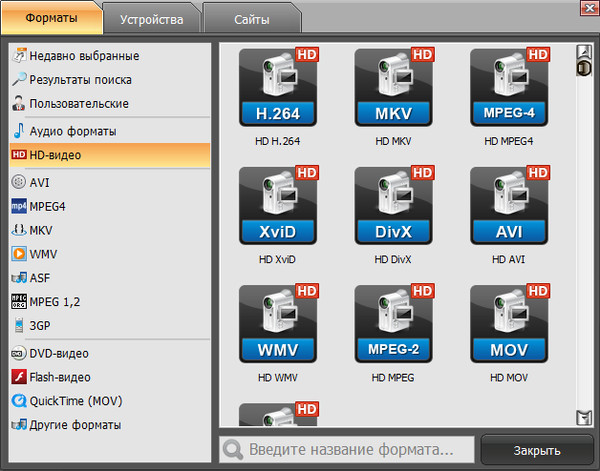Choose the HD MPEG-2 format icon
Screen dimensions: 600x471
393,326
